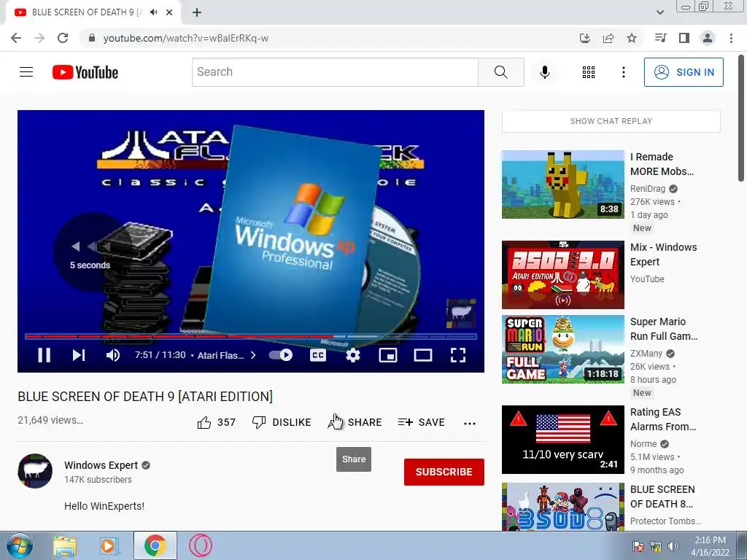The image size is (747, 560).
Task: Skip to the next video
Action: point(79,355)
